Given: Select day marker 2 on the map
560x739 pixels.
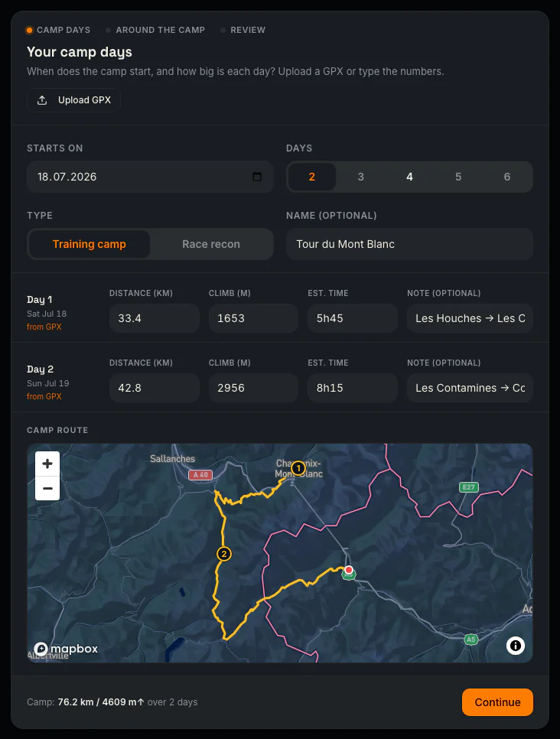Looking at the screenshot, I should (x=224, y=554).
